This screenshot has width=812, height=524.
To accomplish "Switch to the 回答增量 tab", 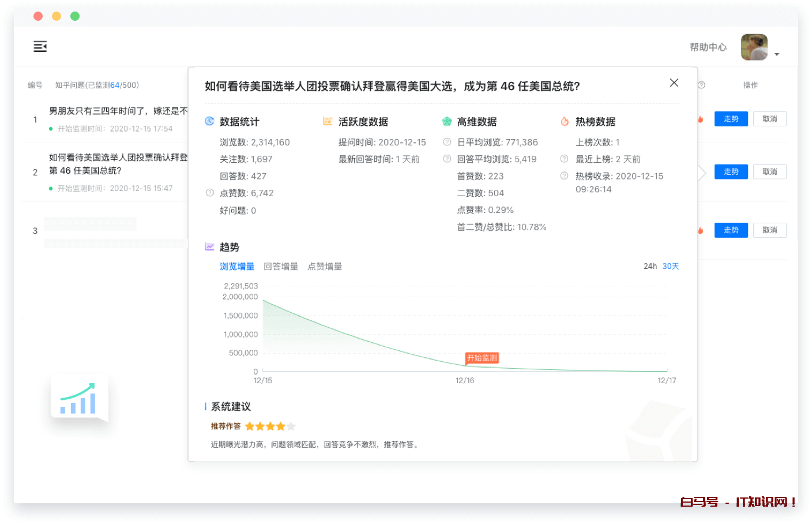I will [x=281, y=267].
